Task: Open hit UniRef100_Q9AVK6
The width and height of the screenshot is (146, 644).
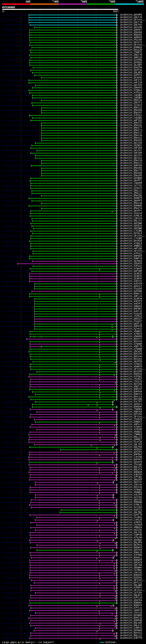Action: pos(131,32)
